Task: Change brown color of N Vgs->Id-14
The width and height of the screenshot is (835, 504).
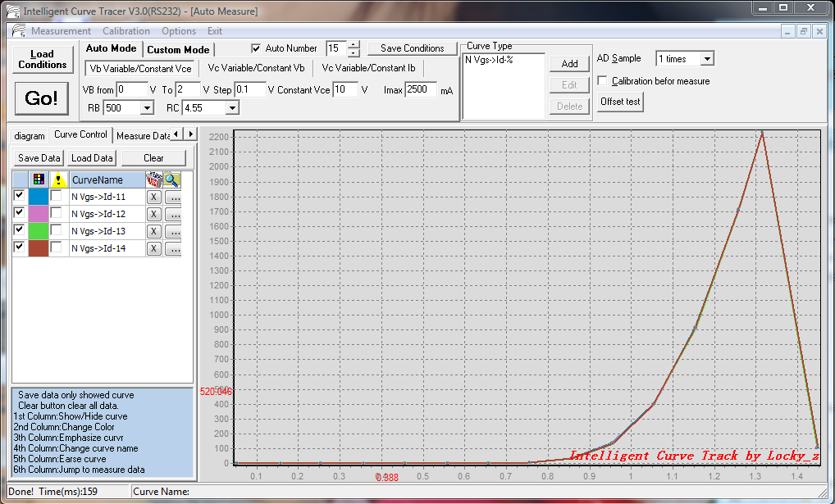Action: pos(39,248)
